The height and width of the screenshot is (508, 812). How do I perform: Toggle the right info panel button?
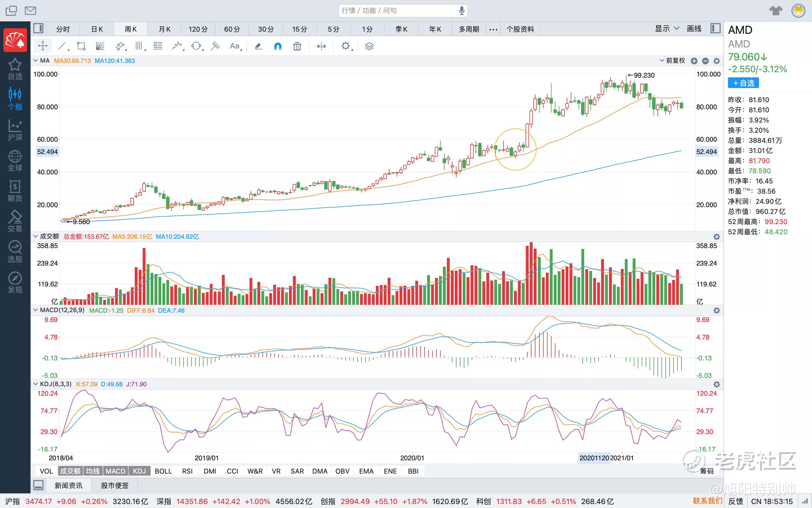(x=715, y=29)
